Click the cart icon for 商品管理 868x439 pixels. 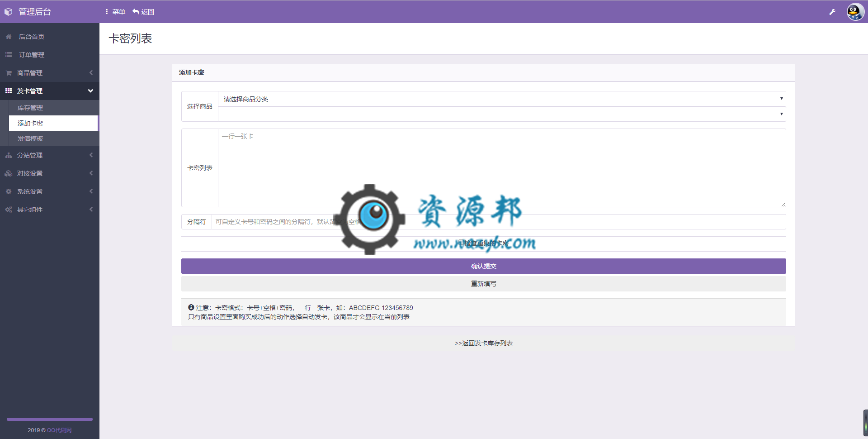pos(9,73)
